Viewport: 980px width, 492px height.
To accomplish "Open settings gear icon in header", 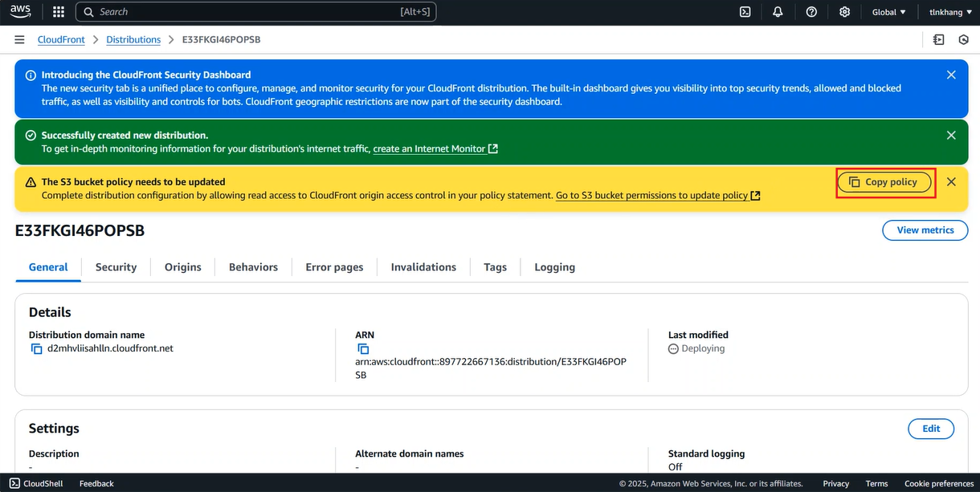I will pos(844,12).
